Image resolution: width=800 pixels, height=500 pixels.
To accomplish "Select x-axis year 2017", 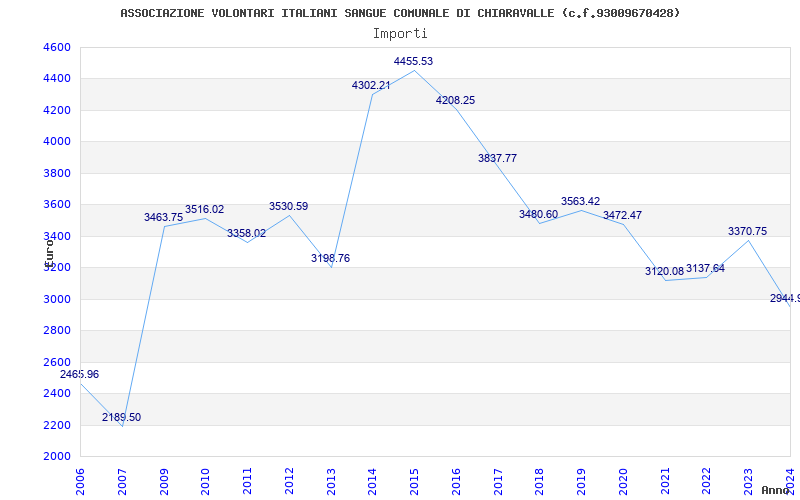I will pos(498,481).
